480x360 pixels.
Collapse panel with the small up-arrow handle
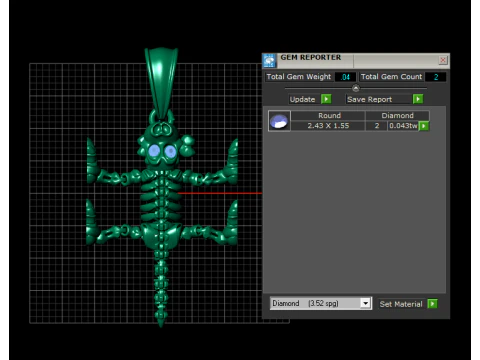[x=356, y=88]
